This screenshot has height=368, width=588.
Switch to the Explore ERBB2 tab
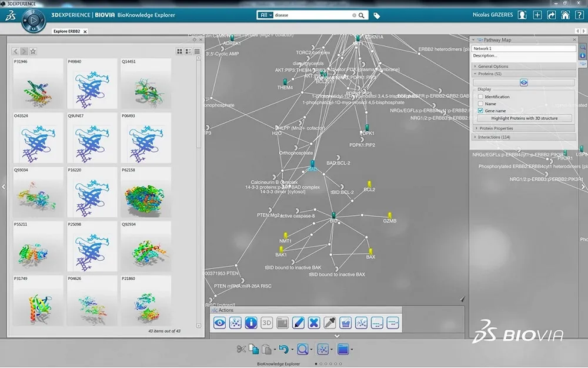(66, 31)
